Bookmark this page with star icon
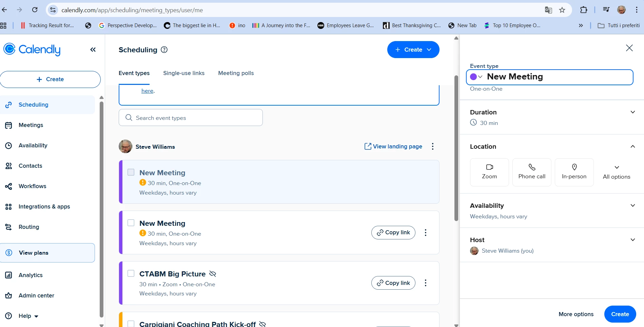The image size is (644, 327). [x=562, y=10]
